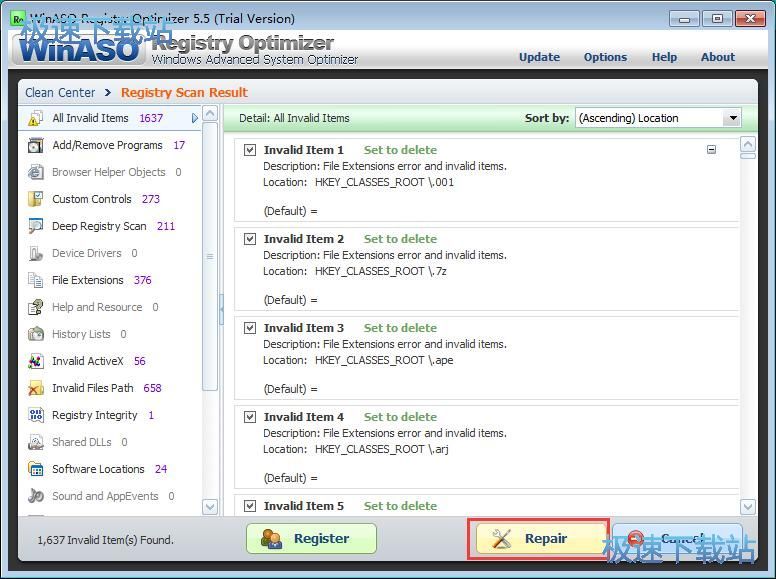This screenshot has height=579, width=776.
Task: Click the Help and Resource icon
Action: 36,307
